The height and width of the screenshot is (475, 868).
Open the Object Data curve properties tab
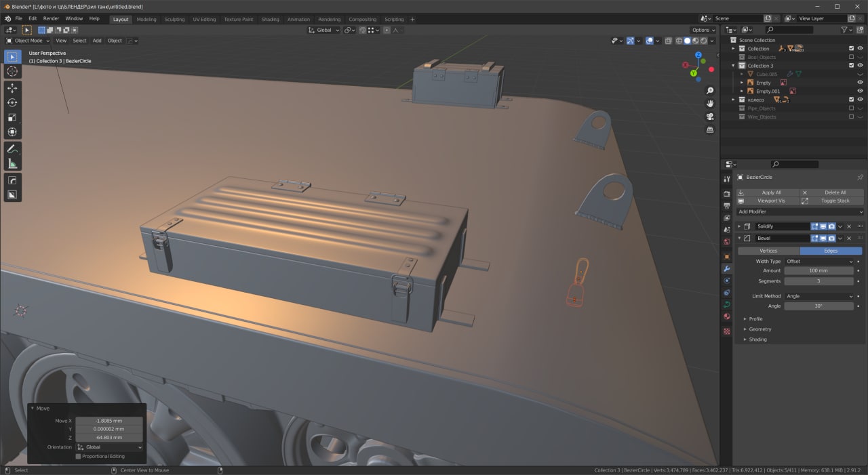(x=727, y=305)
